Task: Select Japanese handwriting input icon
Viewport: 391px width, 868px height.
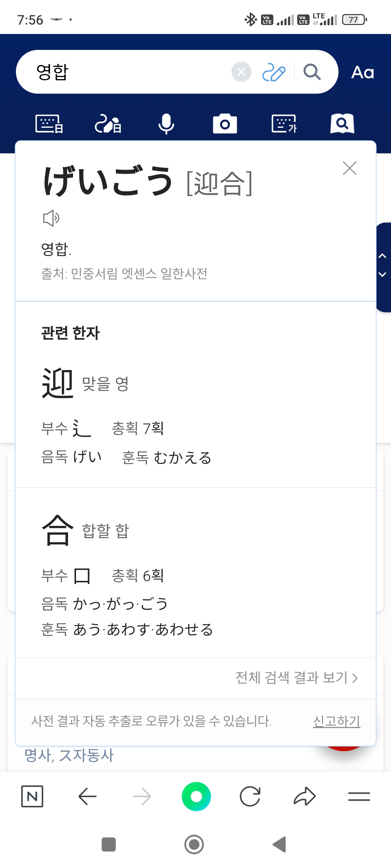Action: [108, 124]
